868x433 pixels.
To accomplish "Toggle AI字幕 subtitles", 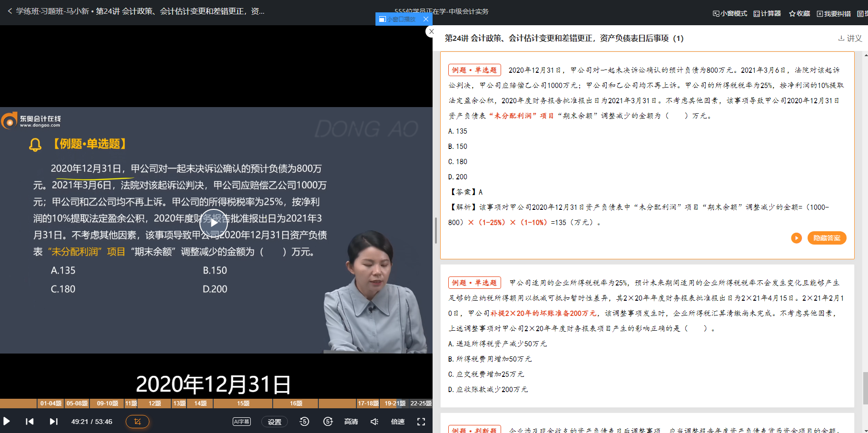I will click(242, 422).
